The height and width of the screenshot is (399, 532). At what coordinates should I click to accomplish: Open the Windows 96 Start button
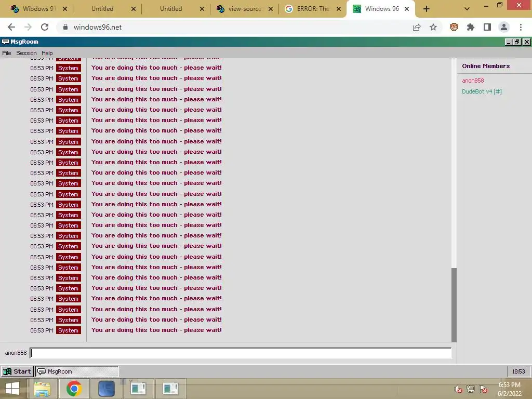pyautogui.click(x=17, y=371)
